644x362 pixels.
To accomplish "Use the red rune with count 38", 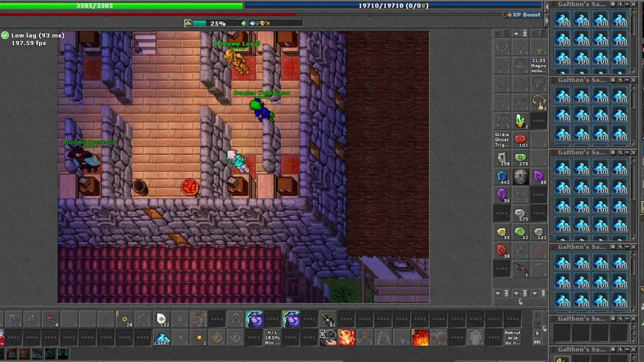I will (502, 250).
